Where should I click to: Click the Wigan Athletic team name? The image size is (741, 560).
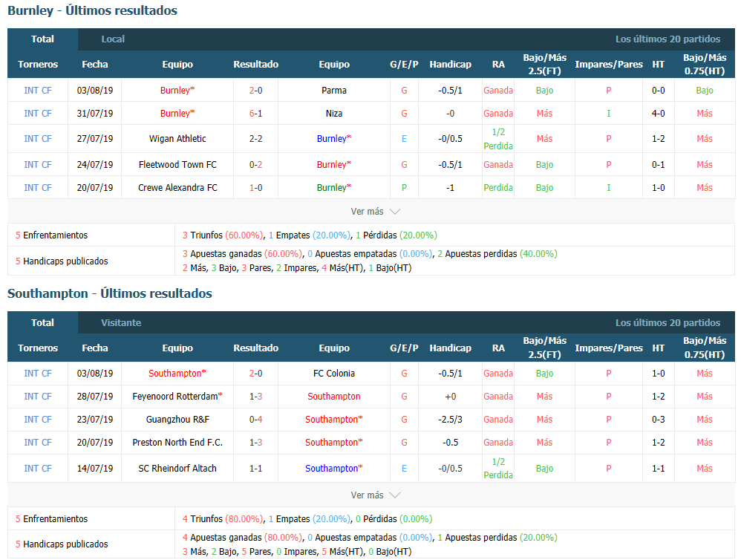177,138
